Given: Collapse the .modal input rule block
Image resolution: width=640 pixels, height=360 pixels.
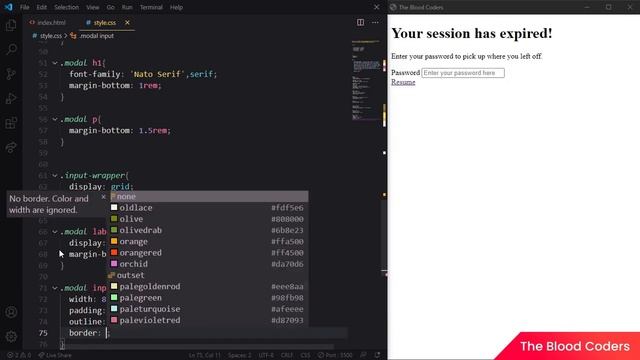Looking at the screenshot, I should point(55,288).
